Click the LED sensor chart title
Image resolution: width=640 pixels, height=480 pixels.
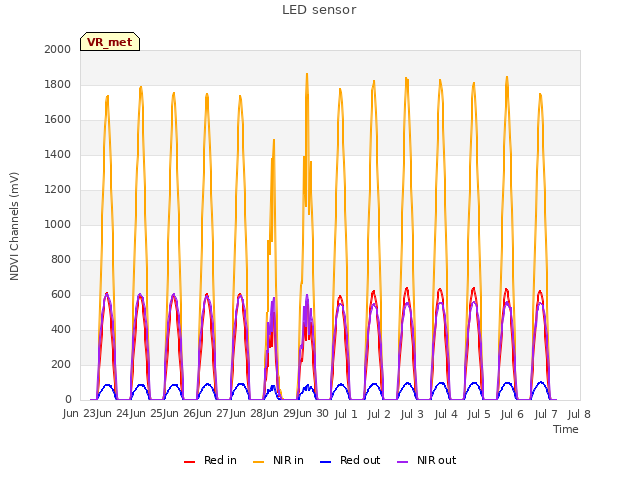(319, 10)
